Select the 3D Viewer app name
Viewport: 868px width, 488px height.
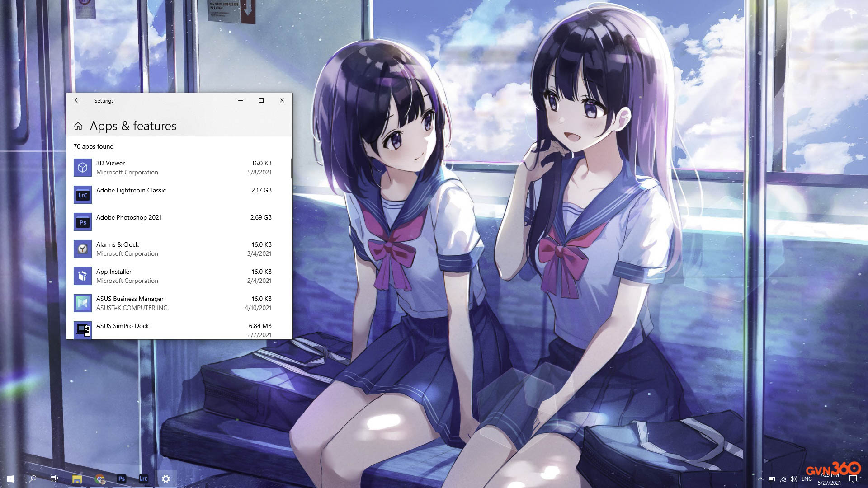[110, 163]
